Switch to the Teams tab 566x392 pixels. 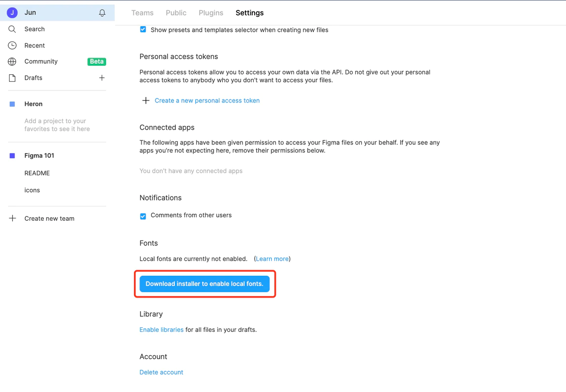(142, 13)
